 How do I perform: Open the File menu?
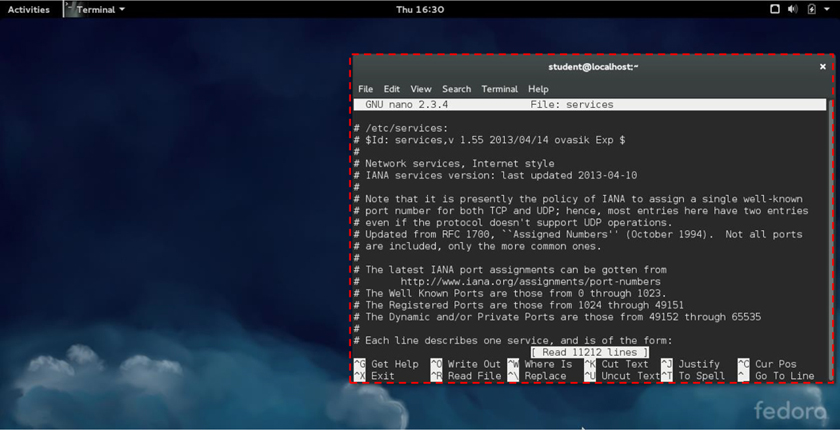pos(365,89)
